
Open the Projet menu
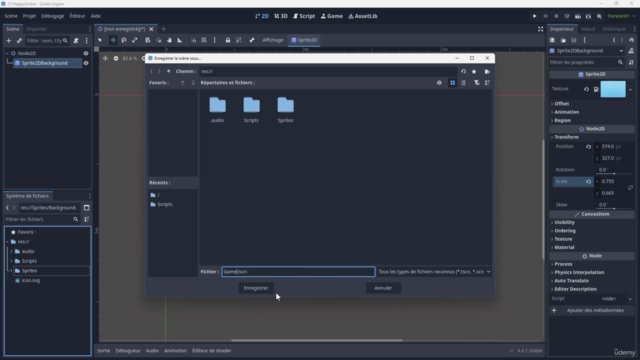(29, 16)
